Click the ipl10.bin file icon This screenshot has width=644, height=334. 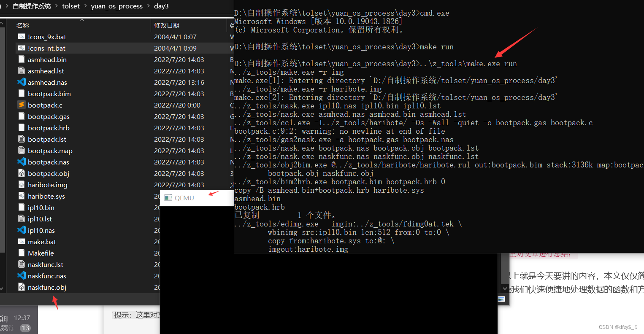click(22, 207)
